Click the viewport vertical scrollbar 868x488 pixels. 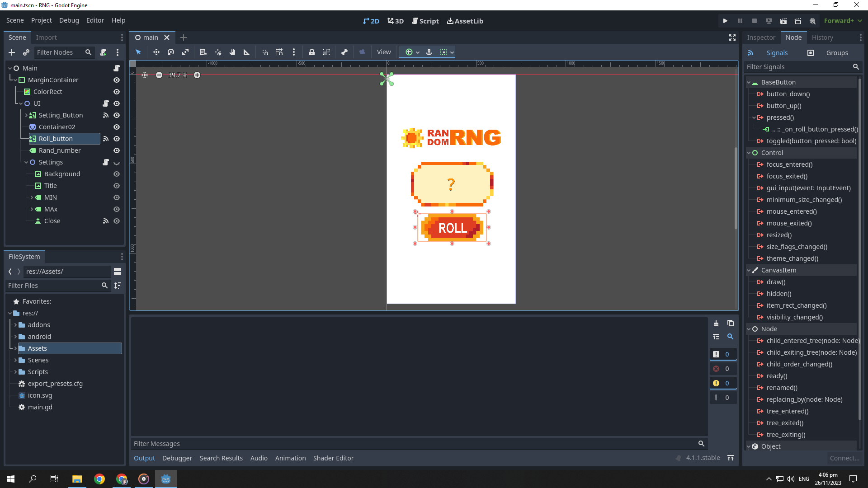[x=736, y=188]
